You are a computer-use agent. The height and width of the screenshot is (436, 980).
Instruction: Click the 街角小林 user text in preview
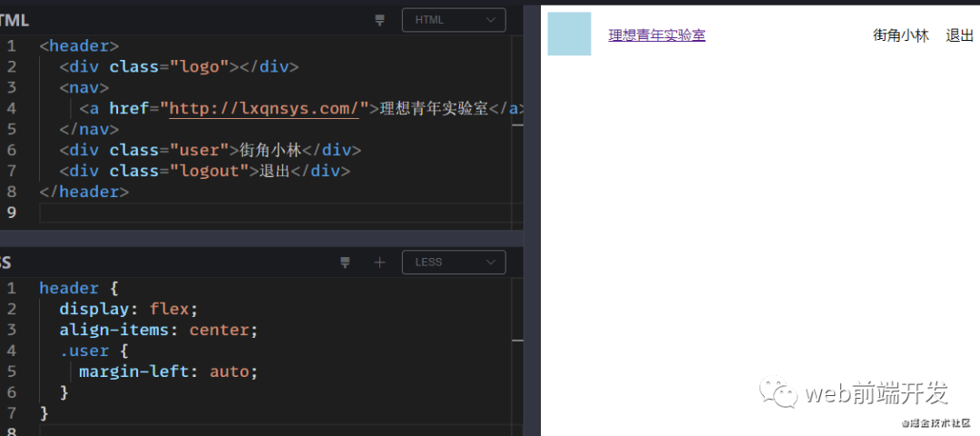[901, 35]
